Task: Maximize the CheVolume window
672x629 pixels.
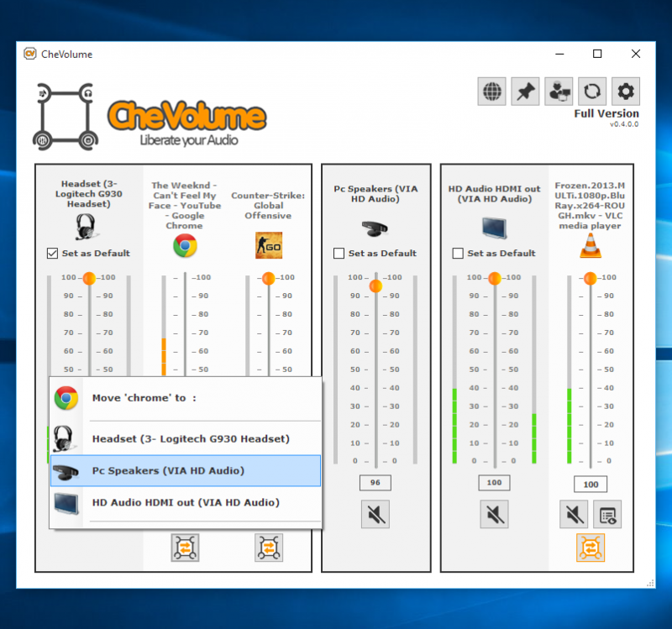Action: pyautogui.click(x=597, y=54)
